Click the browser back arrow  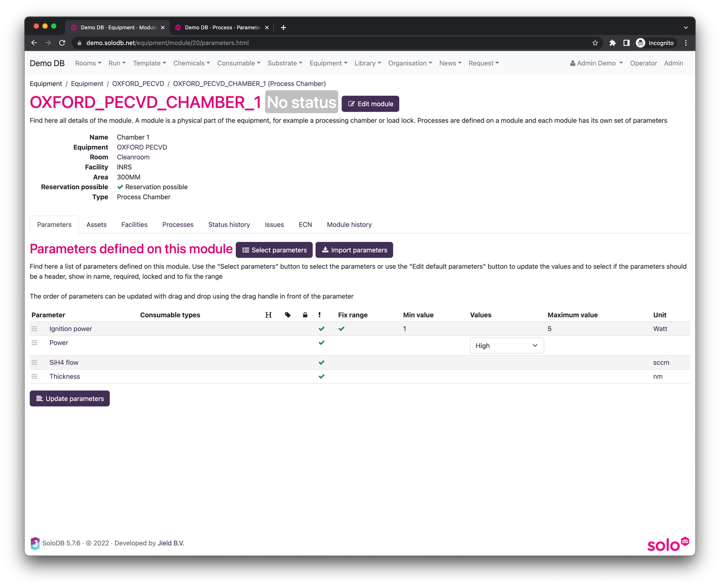34,43
